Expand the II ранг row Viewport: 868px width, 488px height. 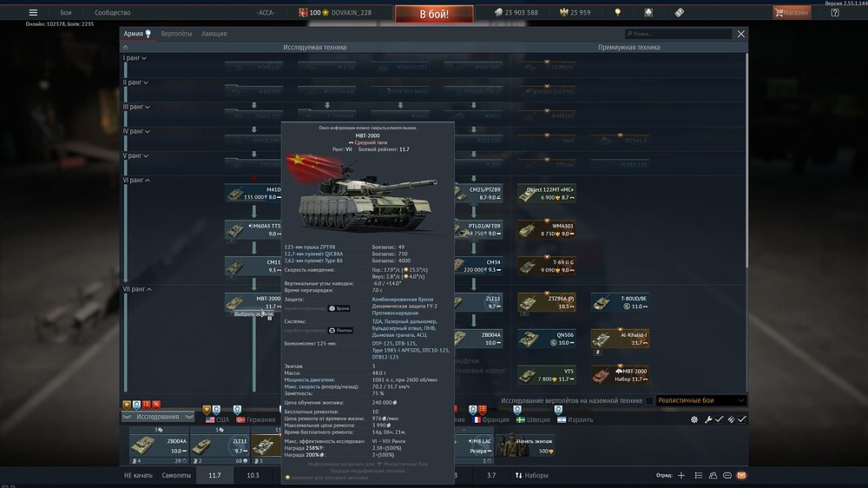(135, 82)
